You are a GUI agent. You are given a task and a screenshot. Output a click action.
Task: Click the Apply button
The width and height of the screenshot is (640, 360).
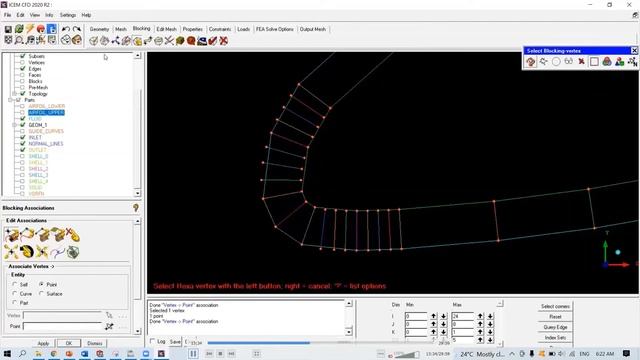(x=43, y=343)
